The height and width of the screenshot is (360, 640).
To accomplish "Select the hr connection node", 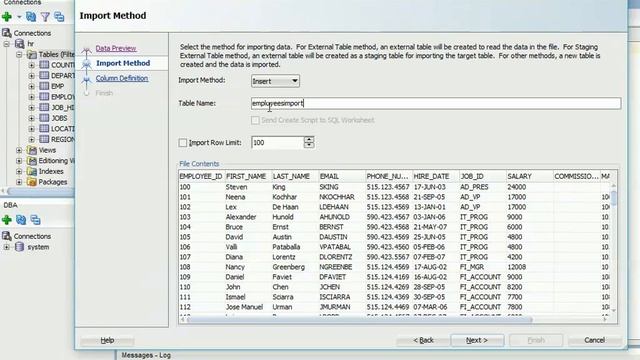I will 31,44.
